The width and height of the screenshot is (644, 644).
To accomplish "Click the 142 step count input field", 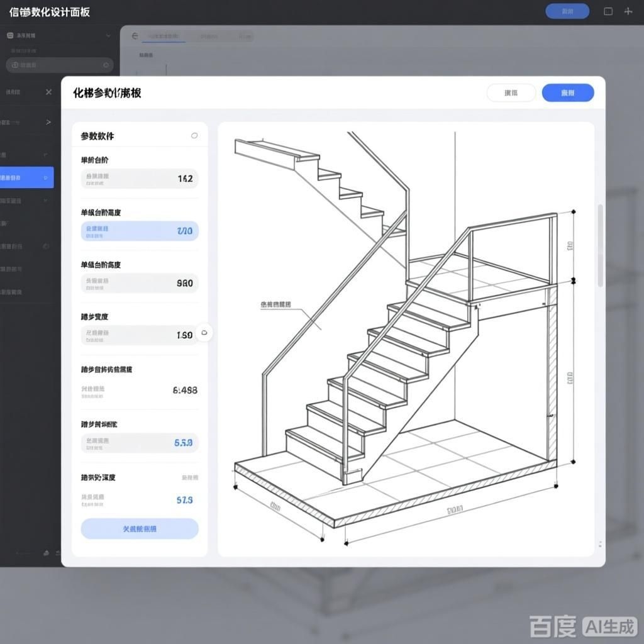I will (139, 179).
